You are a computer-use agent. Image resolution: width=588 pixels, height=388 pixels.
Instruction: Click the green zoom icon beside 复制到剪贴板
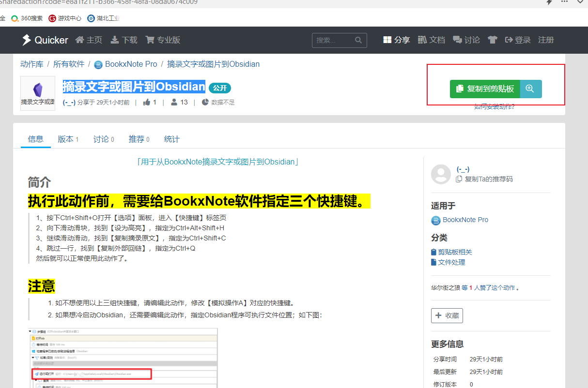pos(530,89)
